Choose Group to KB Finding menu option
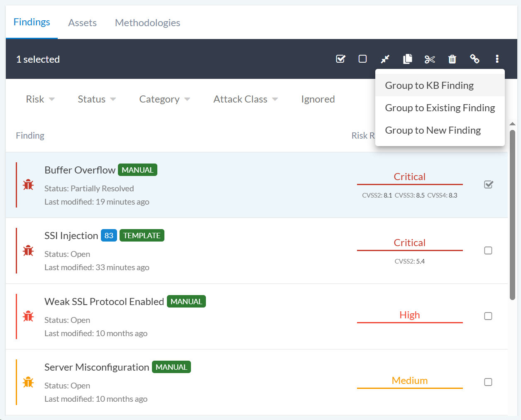The height and width of the screenshot is (420, 521). tap(429, 85)
